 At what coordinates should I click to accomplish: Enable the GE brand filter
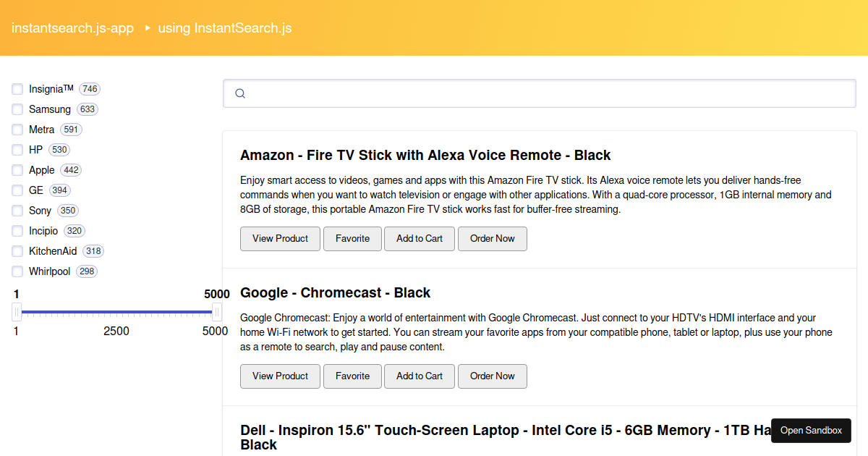pyautogui.click(x=17, y=190)
